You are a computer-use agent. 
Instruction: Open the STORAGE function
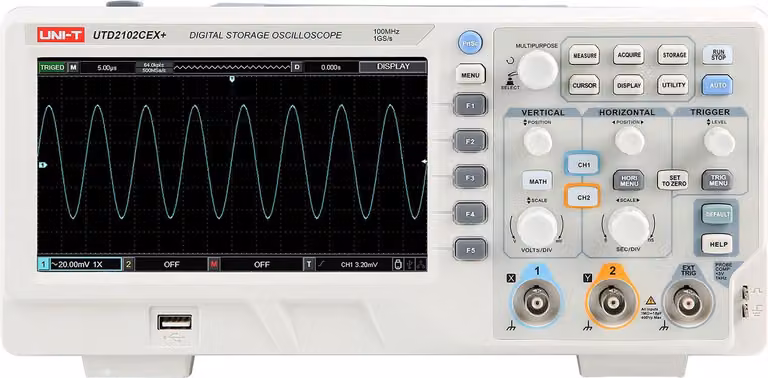click(x=673, y=55)
